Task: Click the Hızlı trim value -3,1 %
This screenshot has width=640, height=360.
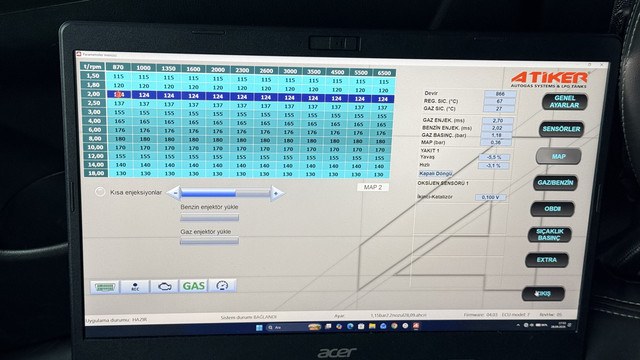Action: 493,166
